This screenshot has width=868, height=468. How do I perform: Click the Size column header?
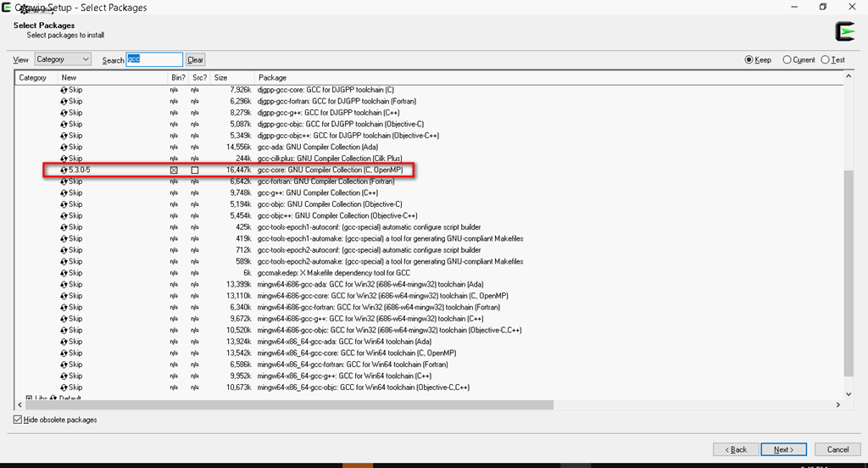click(x=232, y=77)
